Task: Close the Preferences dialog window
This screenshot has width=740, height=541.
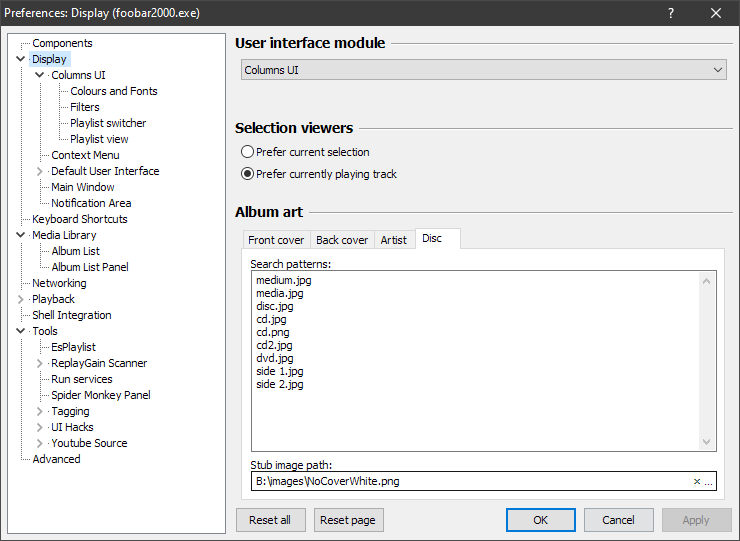Action: [716, 13]
